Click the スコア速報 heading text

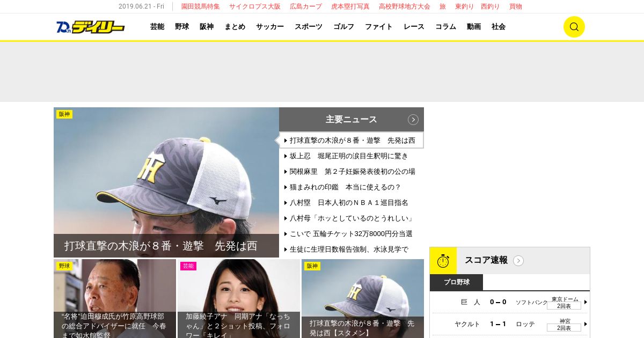pyautogui.click(x=486, y=260)
